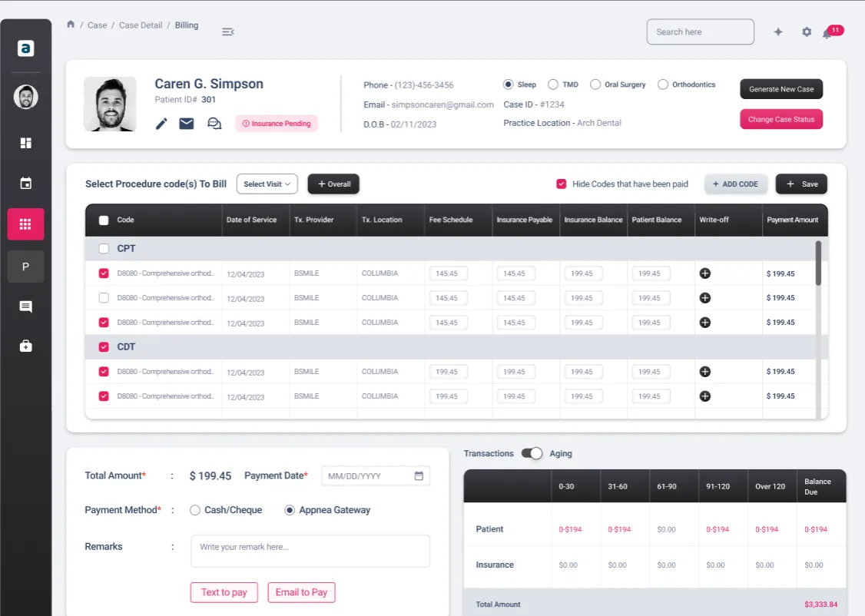Focus the Search here field
This screenshot has width=865, height=616.
point(700,32)
